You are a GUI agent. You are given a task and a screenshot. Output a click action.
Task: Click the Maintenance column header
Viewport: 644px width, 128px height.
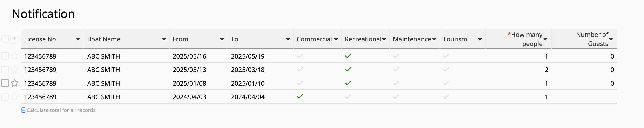tap(412, 39)
